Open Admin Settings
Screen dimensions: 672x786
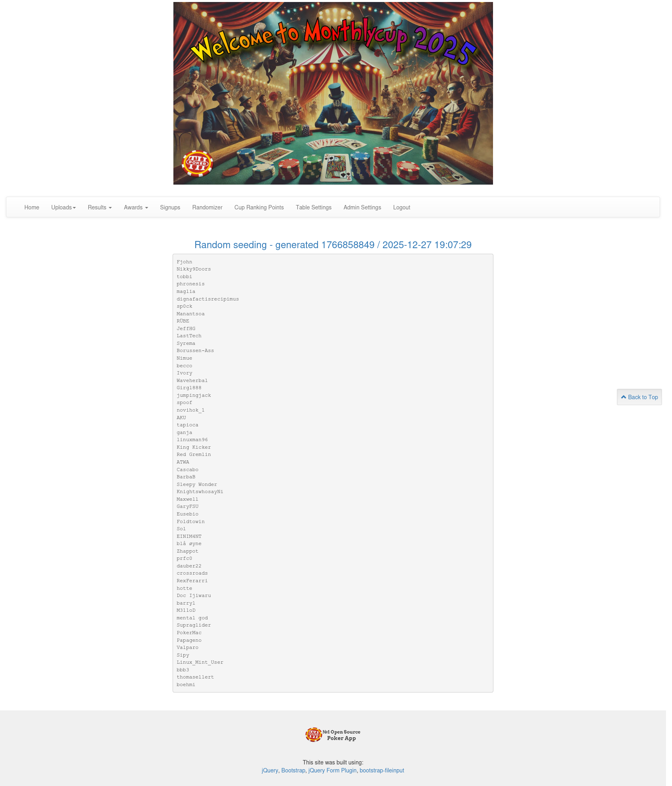362,207
